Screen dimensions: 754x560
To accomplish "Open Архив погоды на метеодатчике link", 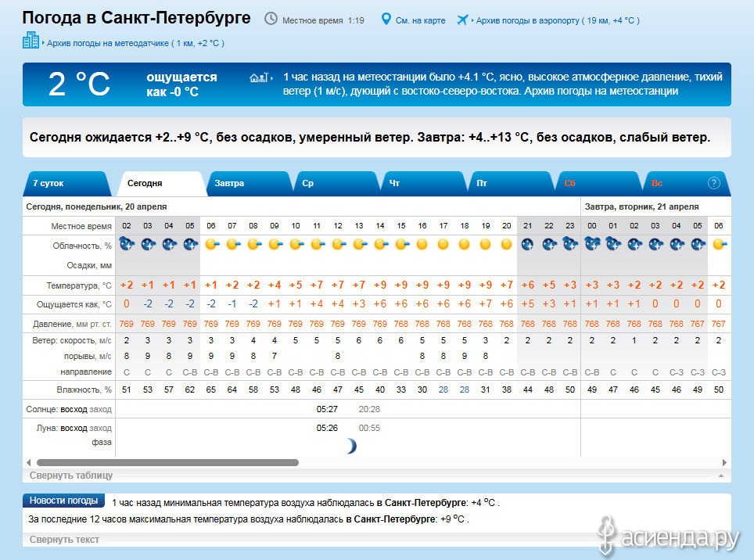I will 135,43.
